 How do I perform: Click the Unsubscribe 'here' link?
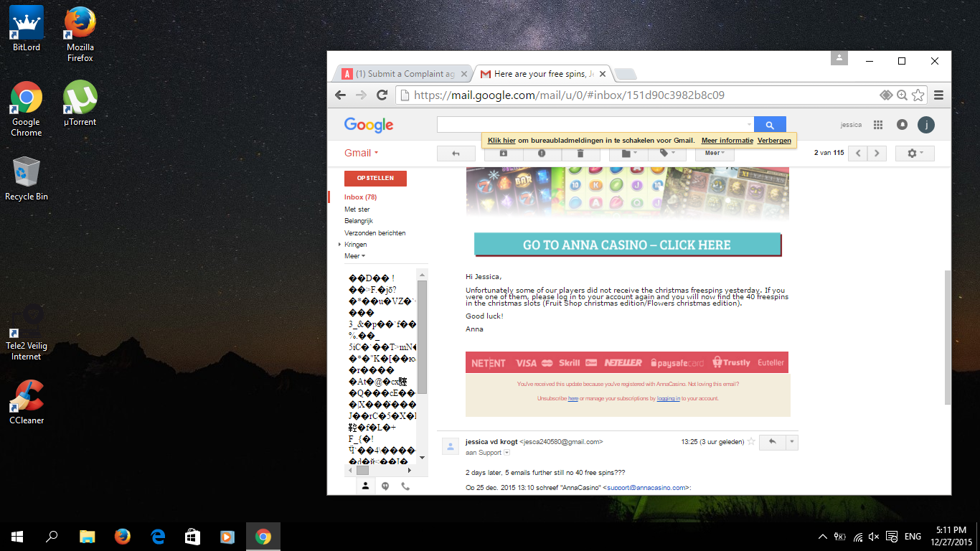[573, 398]
